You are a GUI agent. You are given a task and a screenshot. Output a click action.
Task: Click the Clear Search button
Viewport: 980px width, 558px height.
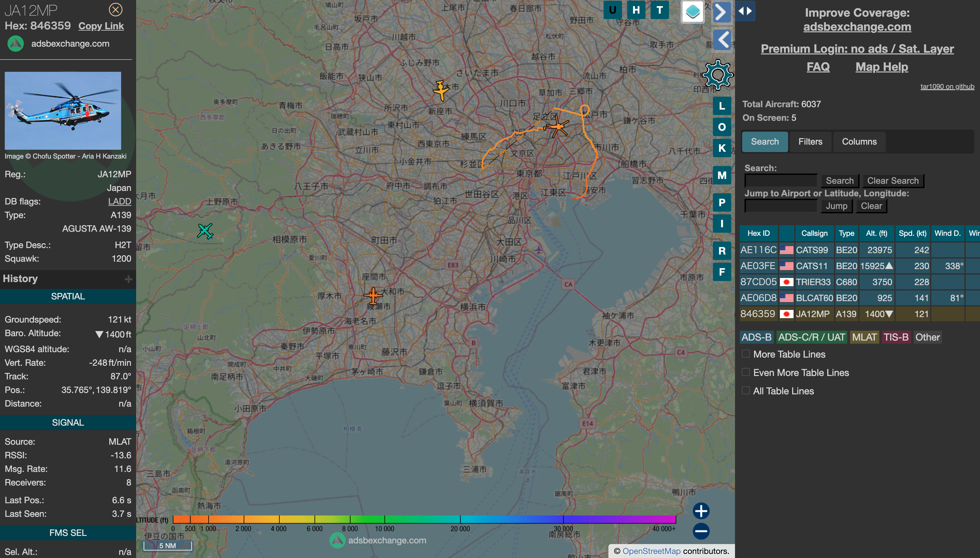893,181
